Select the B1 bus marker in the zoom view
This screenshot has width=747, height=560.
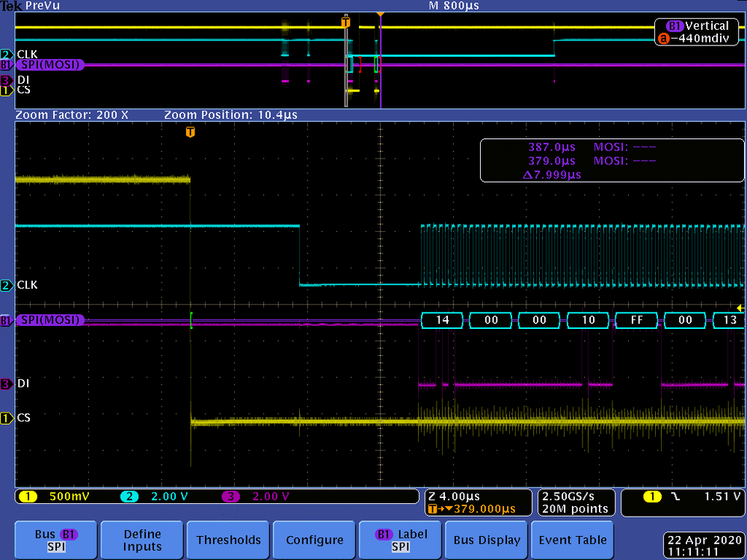pos(6,321)
